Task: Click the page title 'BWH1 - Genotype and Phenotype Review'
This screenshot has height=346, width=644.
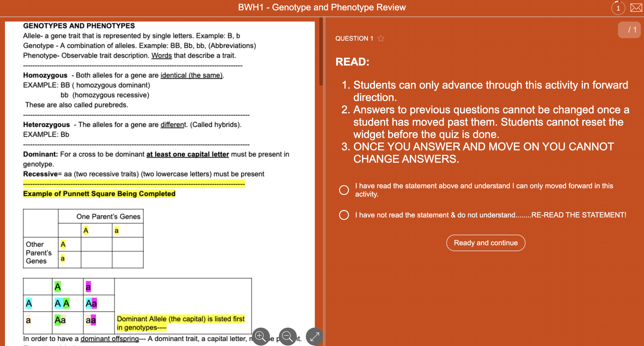Action: 322,7
